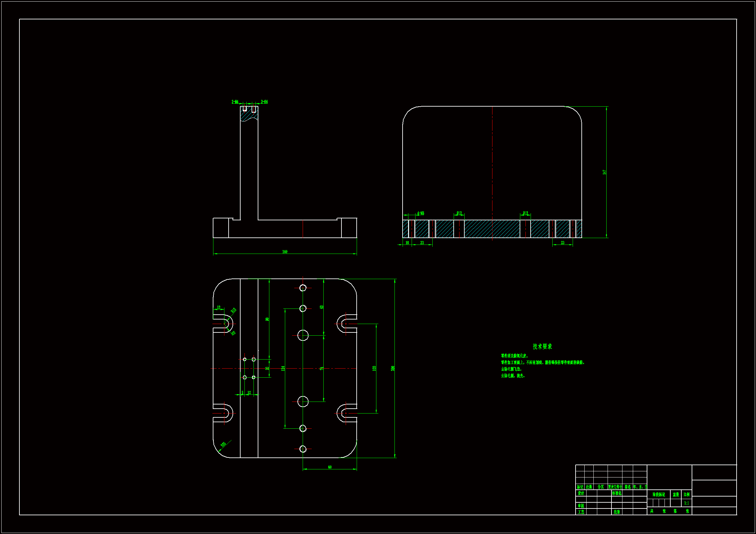Click the 批准 approval cell label

click(617, 512)
